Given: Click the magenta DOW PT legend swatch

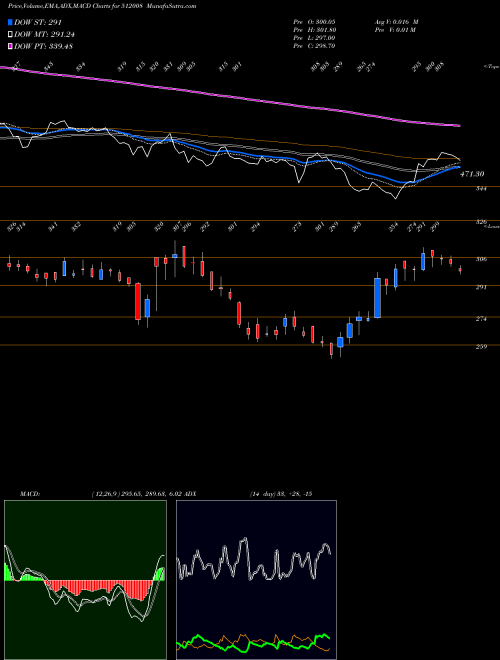Looking at the screenshot, I should (10, 46).
